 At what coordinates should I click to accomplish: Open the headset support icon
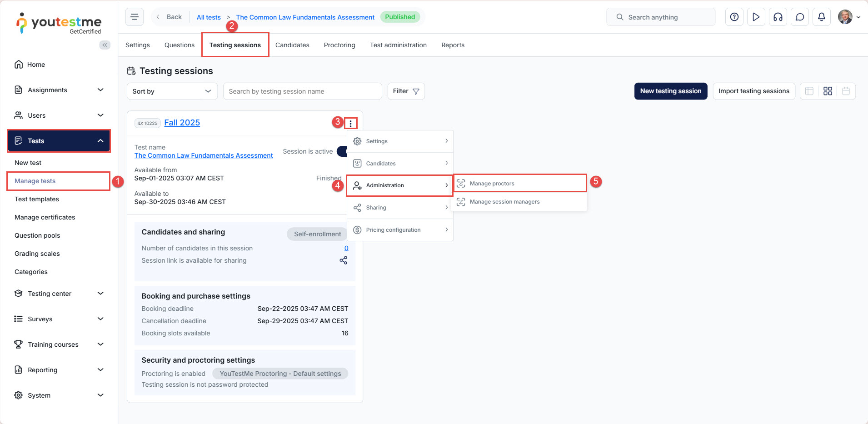(778, 17)
